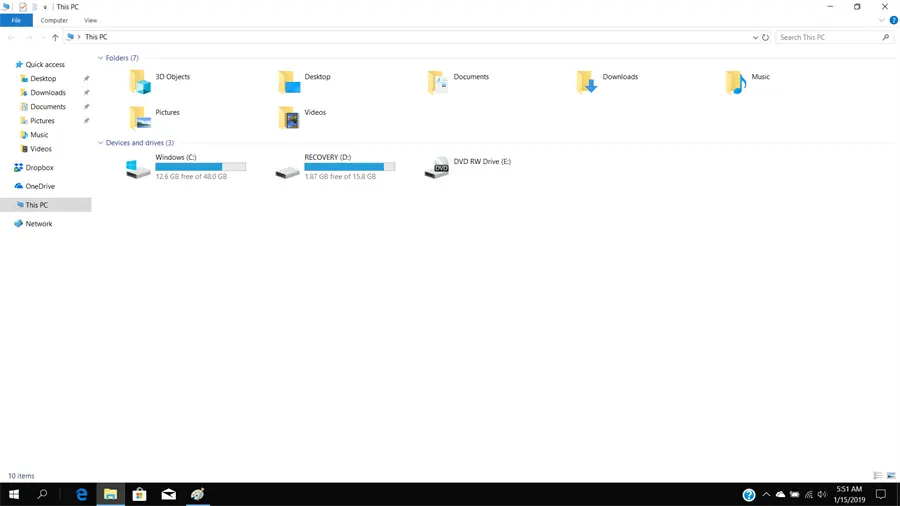Select This PC in navigation pane
Screen dimensions: 900x506
(46, 205)
